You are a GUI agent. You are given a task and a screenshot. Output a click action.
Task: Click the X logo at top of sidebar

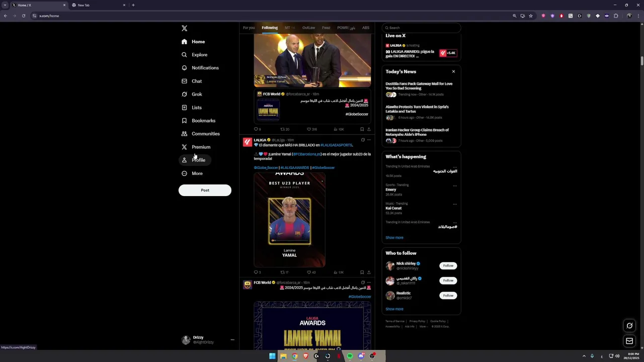(184, 28)
